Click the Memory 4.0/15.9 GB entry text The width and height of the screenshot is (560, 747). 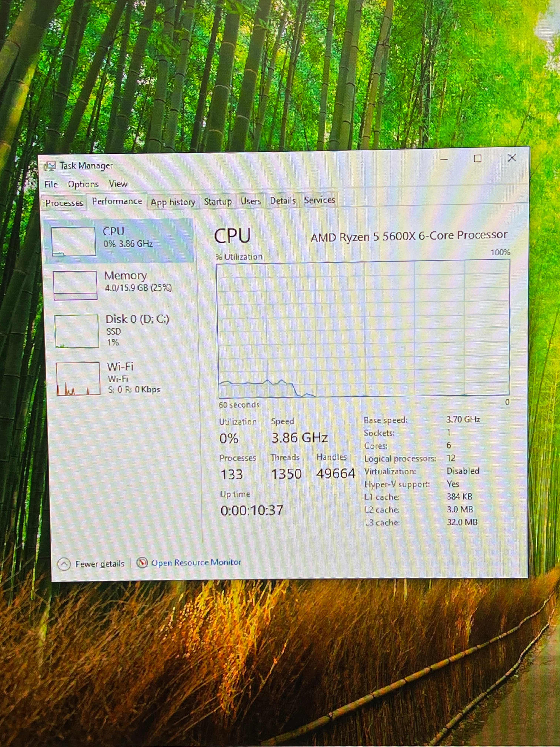[138, 288]
